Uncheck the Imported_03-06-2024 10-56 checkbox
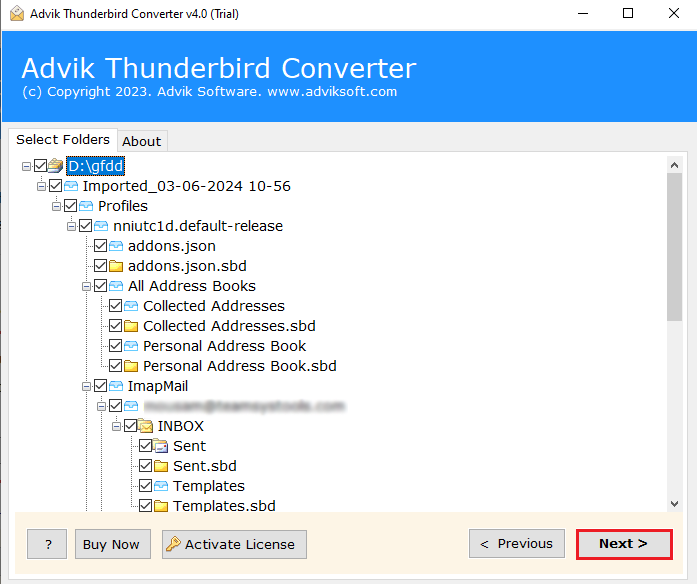Viewport: 697px width, 584px height. [56, 186]
